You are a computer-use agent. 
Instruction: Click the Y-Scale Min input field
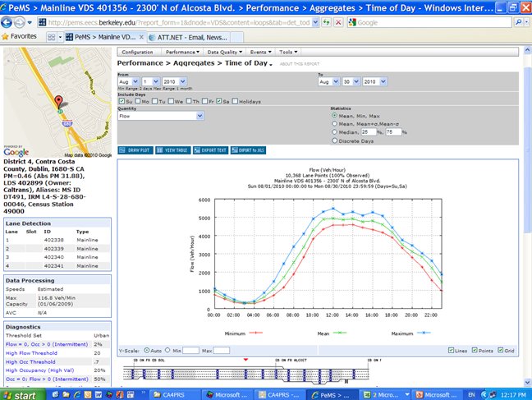coord(191,351)
